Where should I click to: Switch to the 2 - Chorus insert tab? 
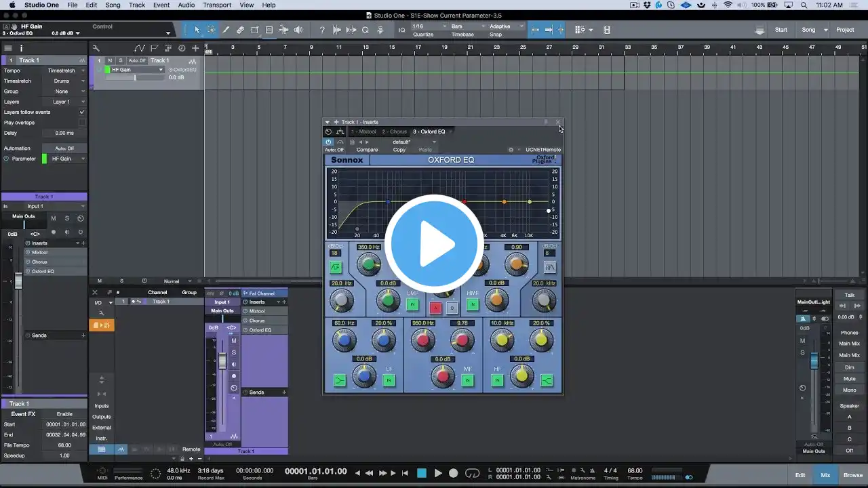(x=394, y=131)
